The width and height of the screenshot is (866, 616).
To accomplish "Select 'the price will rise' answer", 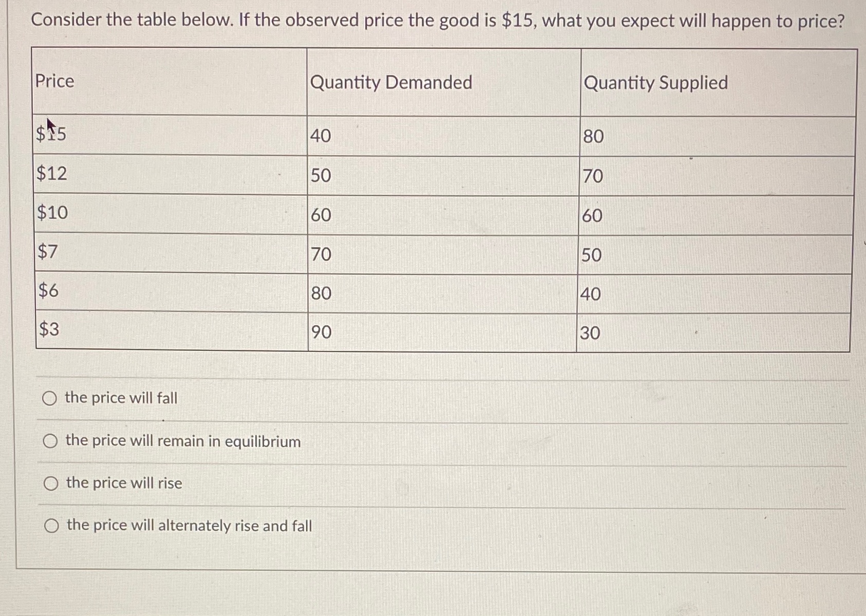I will point(51,483).
